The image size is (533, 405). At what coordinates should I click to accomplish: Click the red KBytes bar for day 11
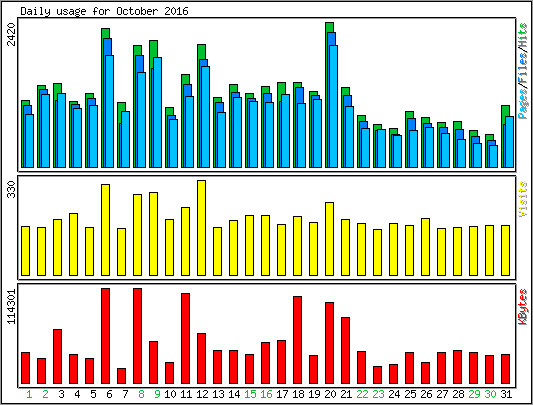coord(186,338)
